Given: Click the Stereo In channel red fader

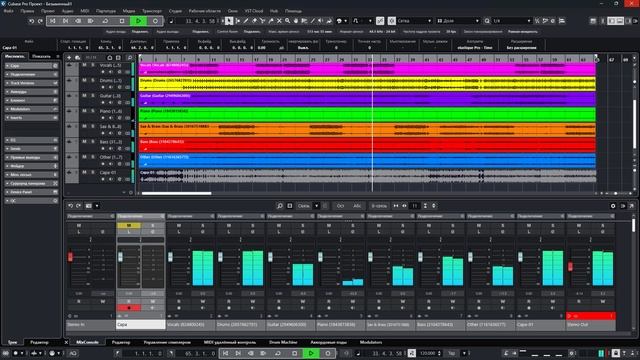Looking at the screenshot, I should click(70, 256).
